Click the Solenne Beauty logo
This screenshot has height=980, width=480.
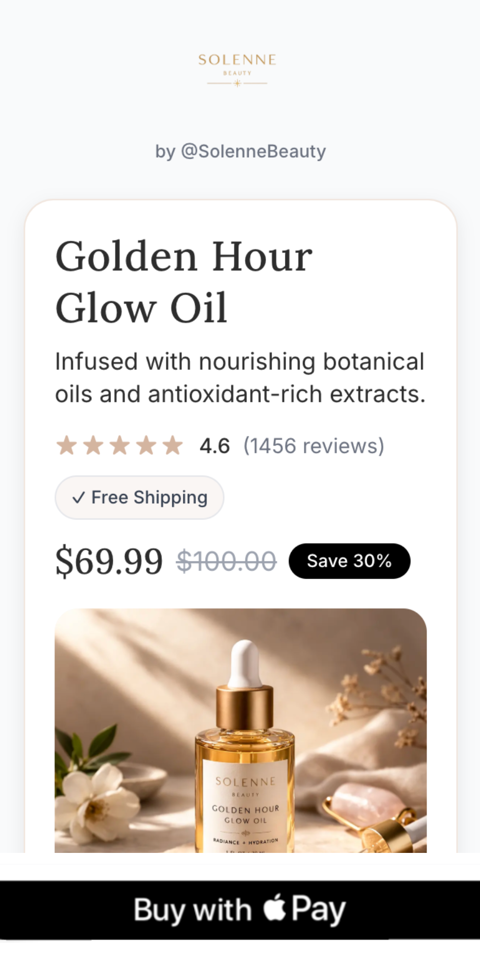[x=237, y=69]
